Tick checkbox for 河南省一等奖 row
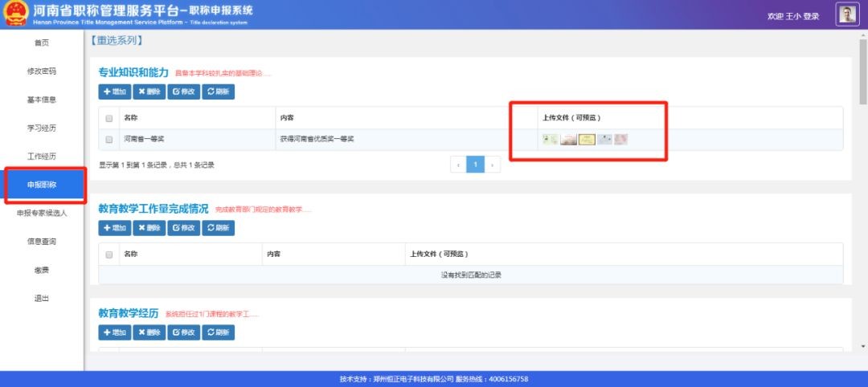 (x=109, y=140)
